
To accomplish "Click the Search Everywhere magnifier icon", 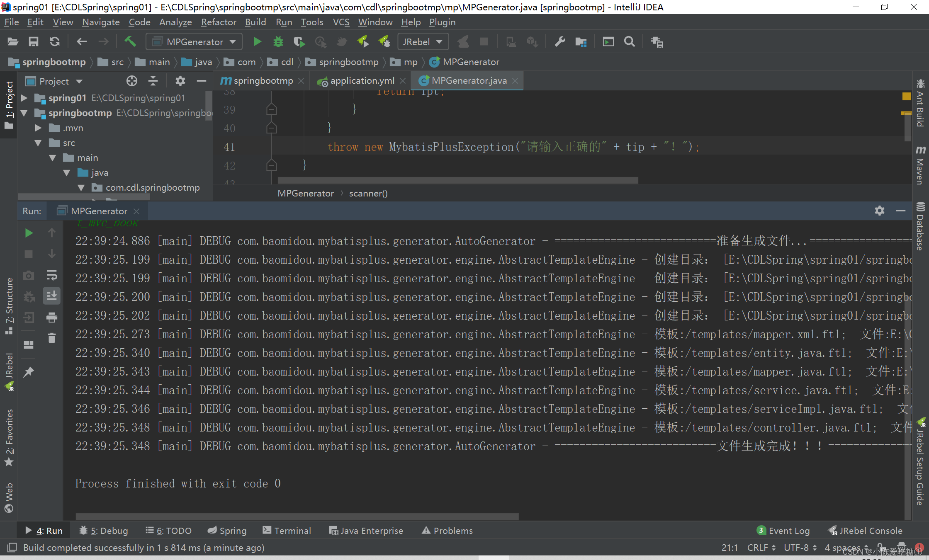I will point(629,42).
